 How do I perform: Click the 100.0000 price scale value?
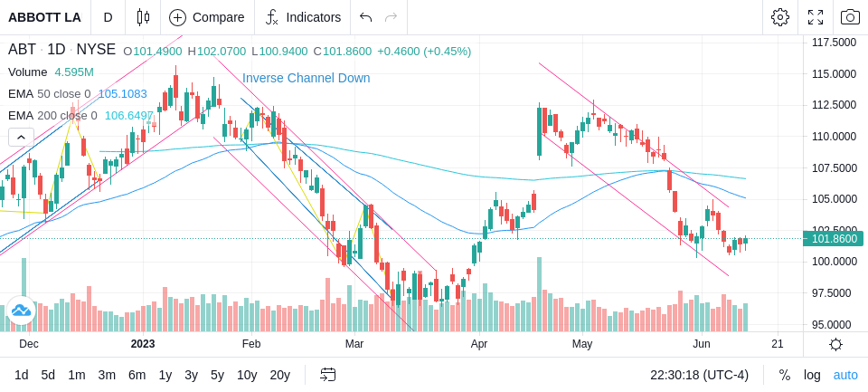834,262
